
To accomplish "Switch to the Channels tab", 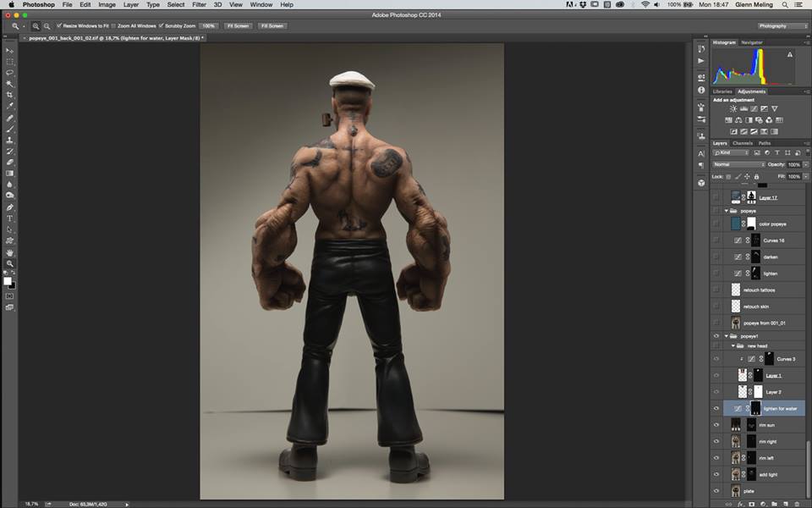I will [x=742, y=143].
